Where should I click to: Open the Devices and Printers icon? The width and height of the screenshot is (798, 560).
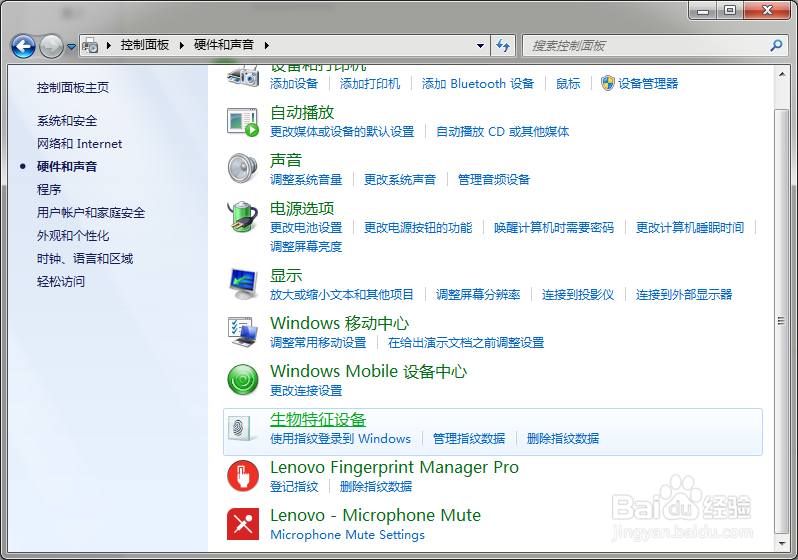click(243, 76)
